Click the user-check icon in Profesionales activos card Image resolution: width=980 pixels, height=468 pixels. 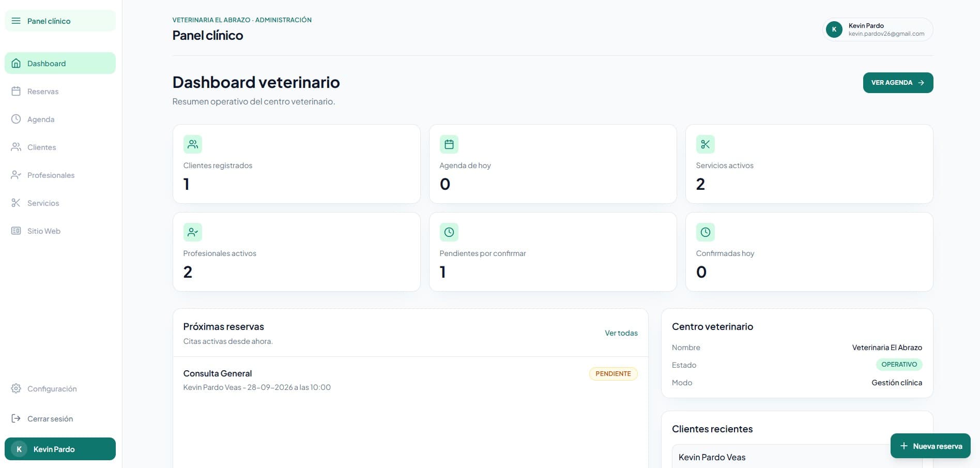193,232
